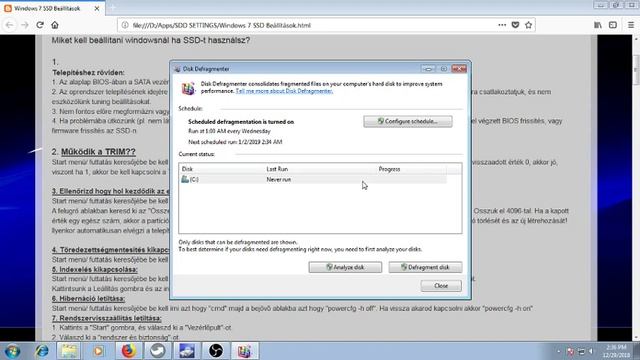Click the Firefox address bar URL

pos(222,25)
